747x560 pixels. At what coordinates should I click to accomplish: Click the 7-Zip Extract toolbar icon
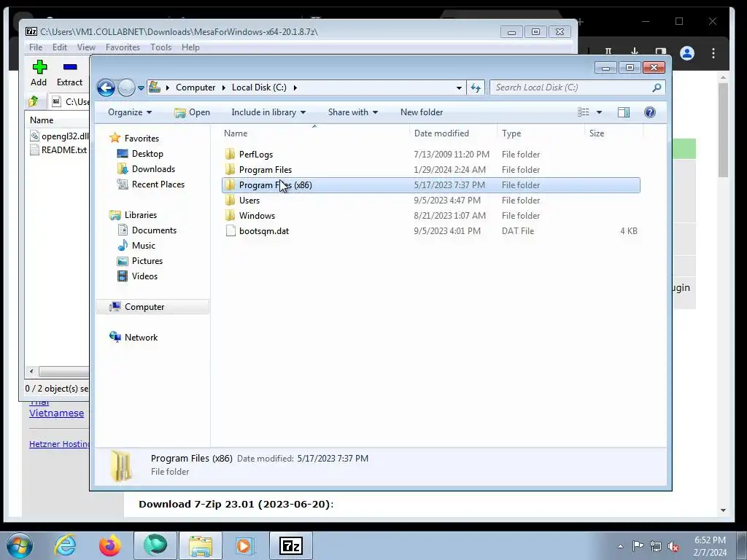(69, 67)
